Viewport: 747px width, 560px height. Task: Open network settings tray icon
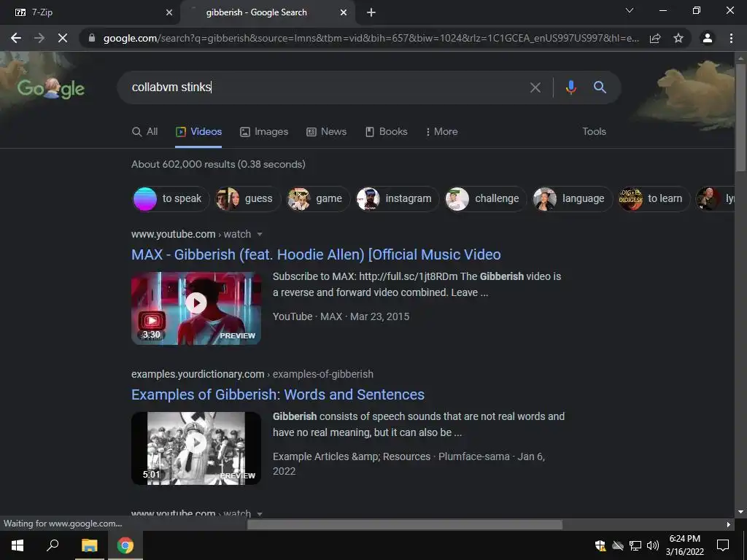click(x=635, y=545)
